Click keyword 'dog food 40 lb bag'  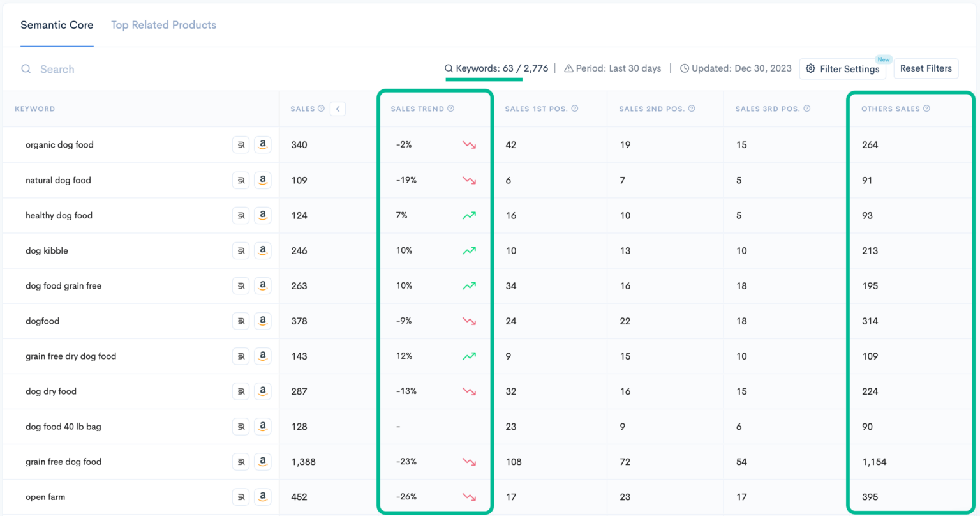click(63, 427)
